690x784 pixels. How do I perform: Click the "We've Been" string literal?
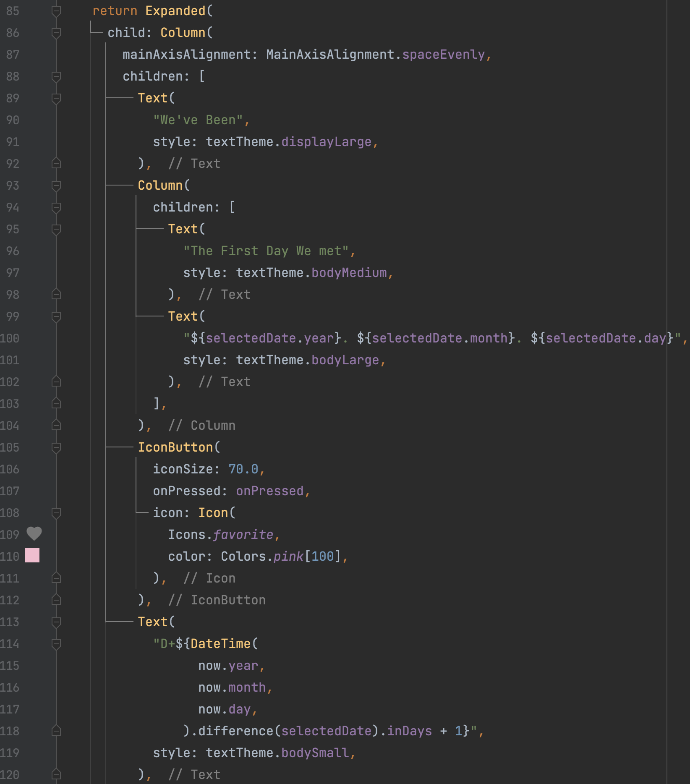tap(198, 120)
